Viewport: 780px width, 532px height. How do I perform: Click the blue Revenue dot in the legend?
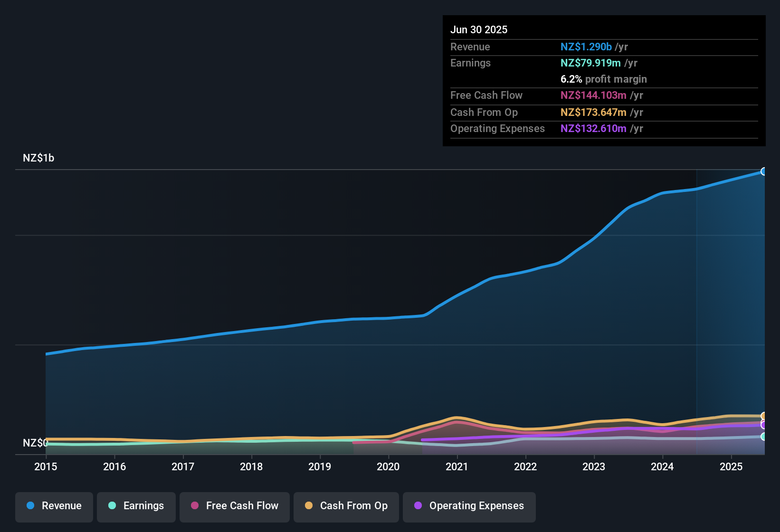coord(30,506)
